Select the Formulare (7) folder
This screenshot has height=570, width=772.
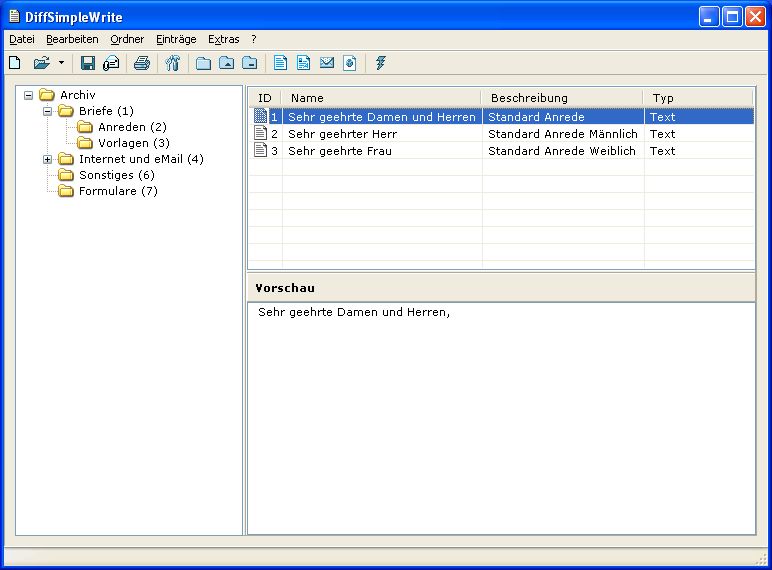[118, 191]
